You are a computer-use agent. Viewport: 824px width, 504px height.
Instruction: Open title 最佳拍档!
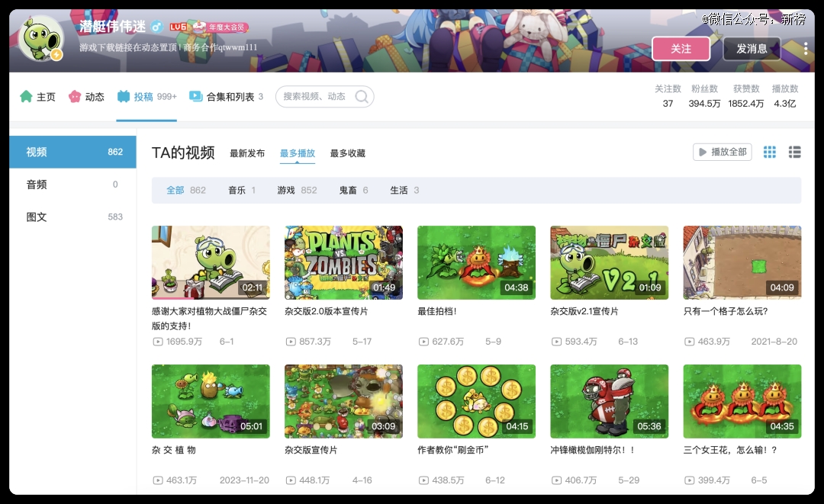coord(437,311)
